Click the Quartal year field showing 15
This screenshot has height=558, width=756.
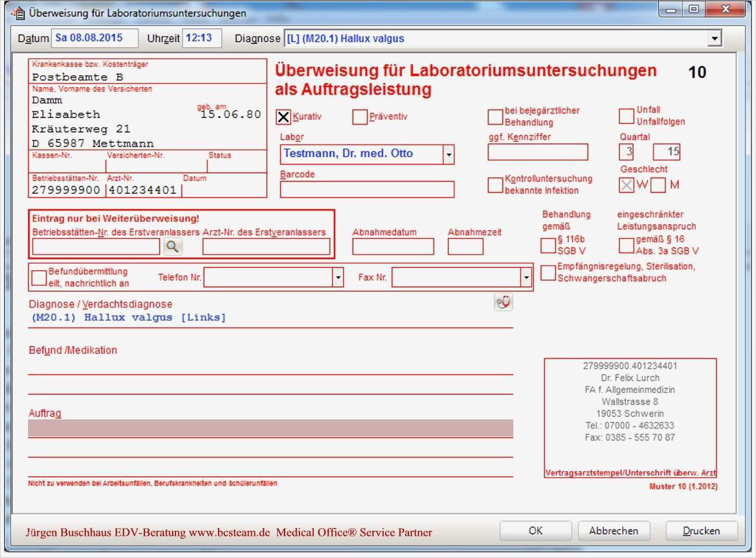click(667, 152)
